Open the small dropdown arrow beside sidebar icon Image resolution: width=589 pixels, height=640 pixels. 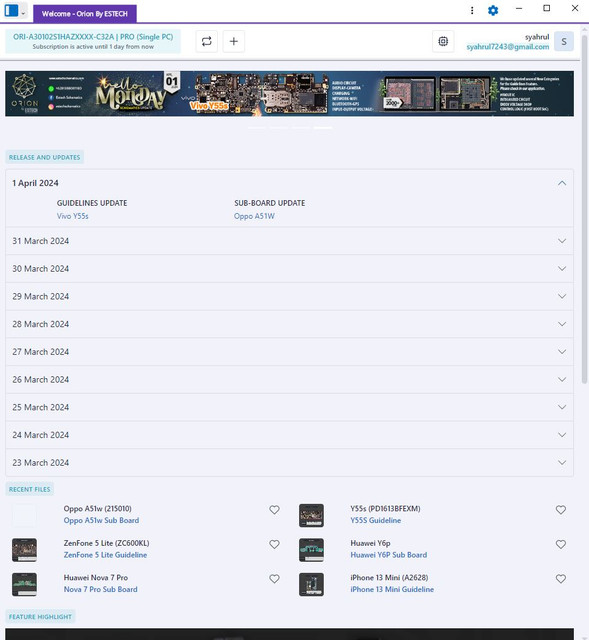[x=23, y=13]
